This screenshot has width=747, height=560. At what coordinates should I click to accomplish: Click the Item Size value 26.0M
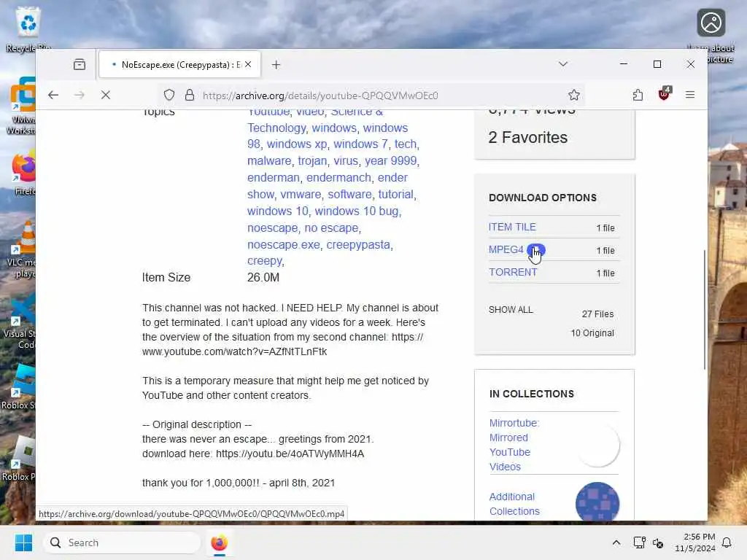(x=263, y=277)
